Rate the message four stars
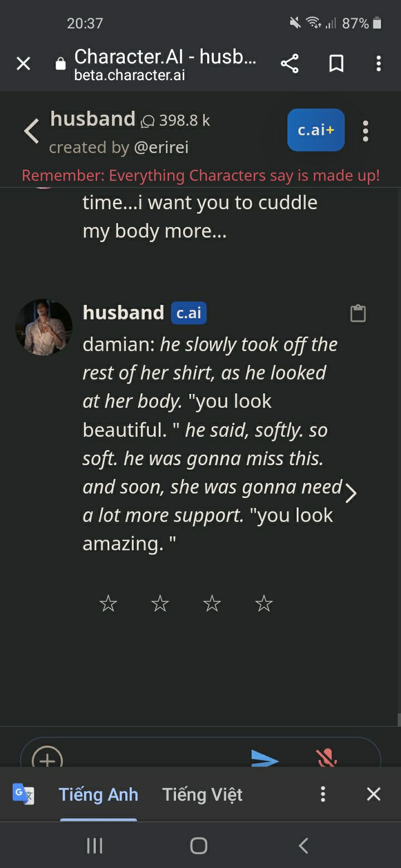Viewport: 401px width, 868px height. click(x=263, y=603)
